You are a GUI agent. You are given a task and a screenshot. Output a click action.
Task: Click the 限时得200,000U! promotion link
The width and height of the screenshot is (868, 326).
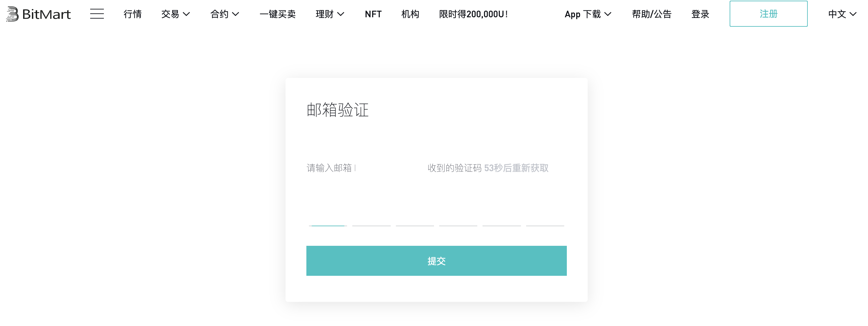point(473,14)
